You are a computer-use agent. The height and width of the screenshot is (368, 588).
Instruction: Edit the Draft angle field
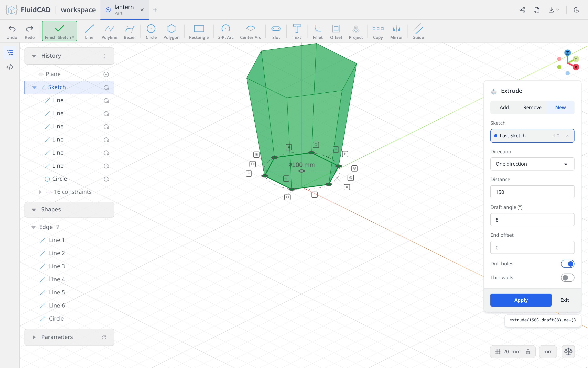pos(532,220)
